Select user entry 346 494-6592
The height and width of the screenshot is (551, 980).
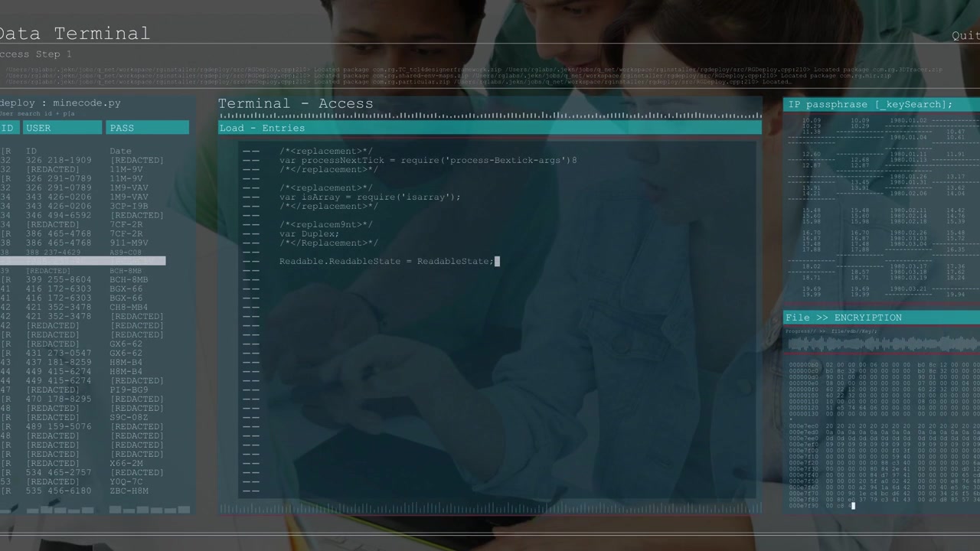pyautogui.click(x=59, y=215)
